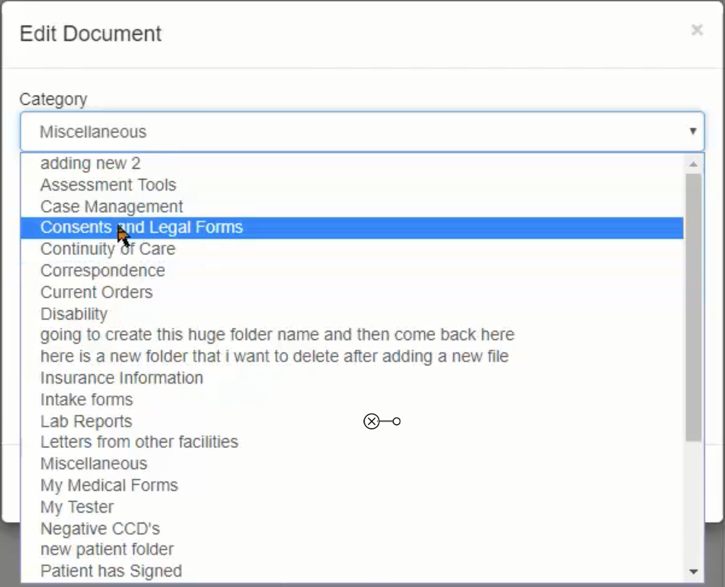Click the list scrollbar down arrow
This screenshot has height=587, width=725.
pyautogui.click(x=694, y=572)
